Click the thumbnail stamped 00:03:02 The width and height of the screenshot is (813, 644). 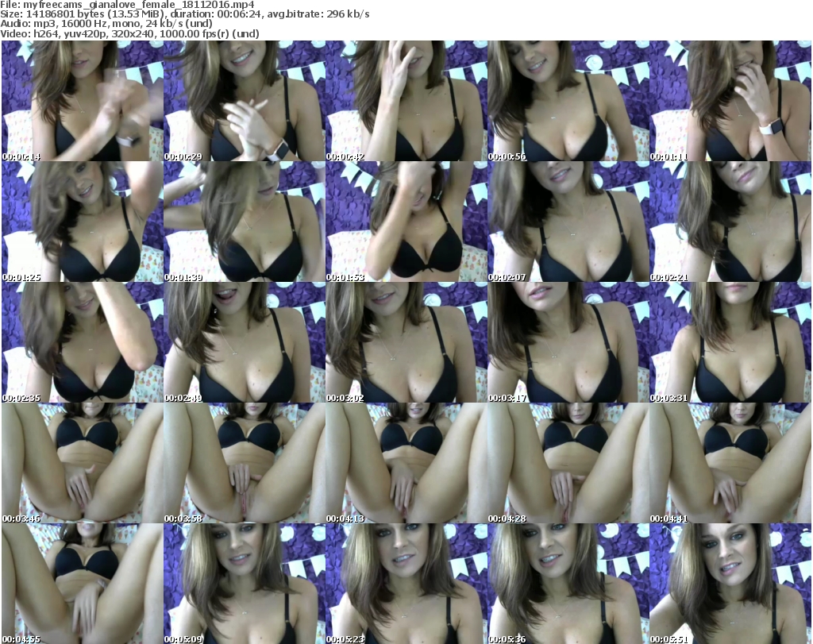point(406,342)
